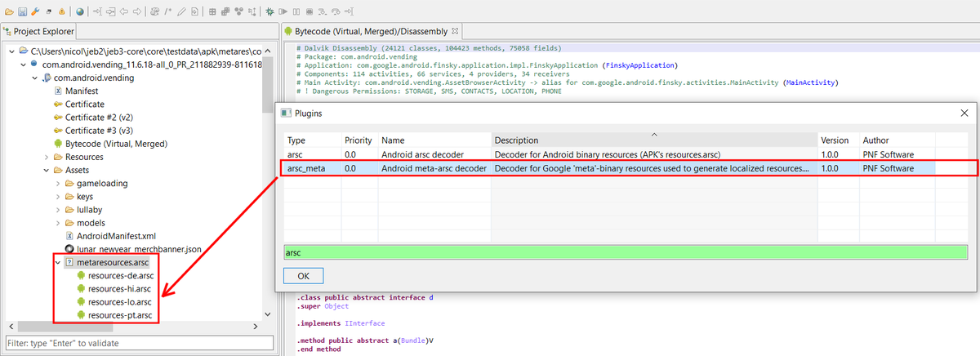Switch to the Project Explorer tab

[38, 32]
